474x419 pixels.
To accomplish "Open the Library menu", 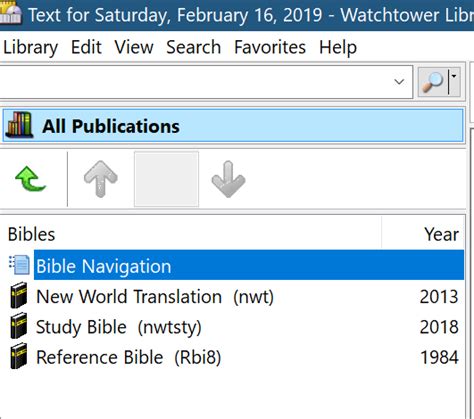I will tap(30, 47).
